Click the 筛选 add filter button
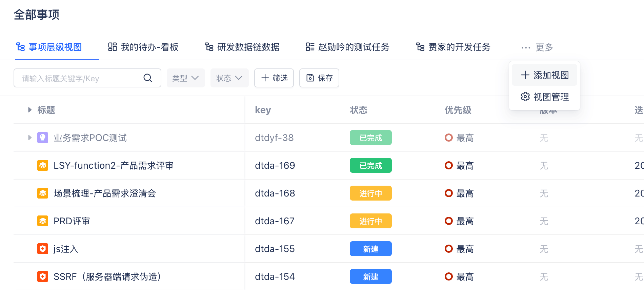The height and width of the screenshot is (290, 644). pyautogui.click(x=274, y=78)
